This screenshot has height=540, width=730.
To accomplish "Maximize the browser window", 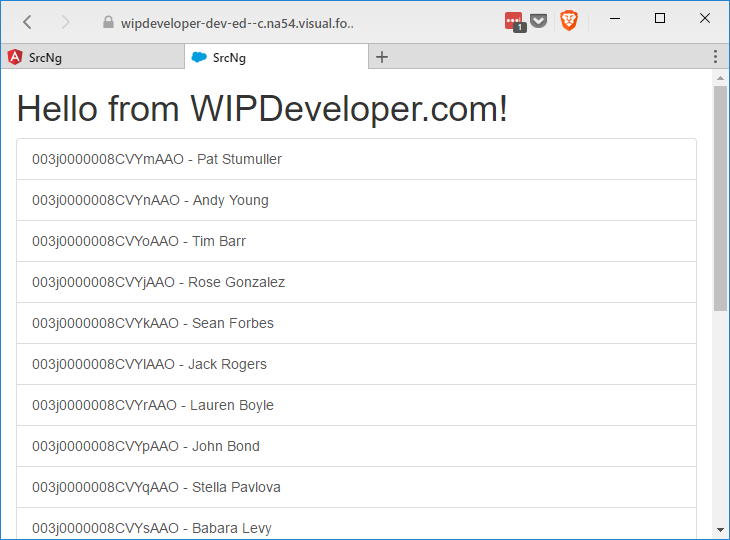I will tap(660, 19).
